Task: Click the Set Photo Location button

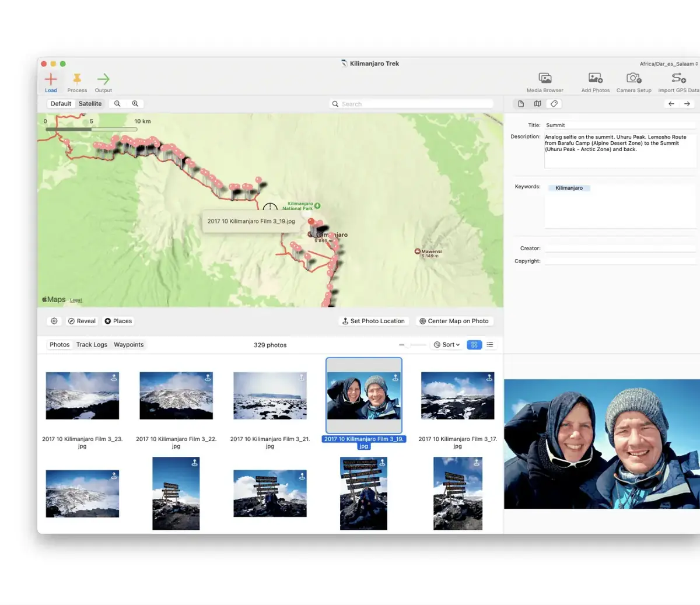Action: tap(373, 321)
